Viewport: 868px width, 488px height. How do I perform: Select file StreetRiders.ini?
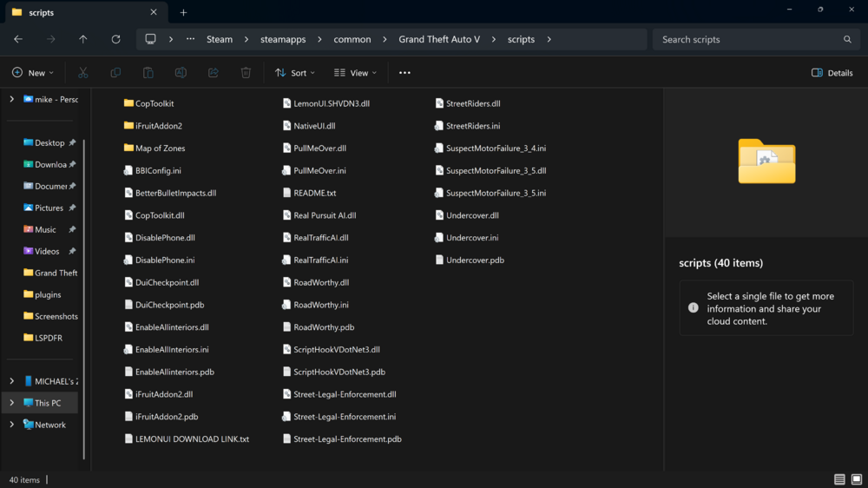point(468,126)
